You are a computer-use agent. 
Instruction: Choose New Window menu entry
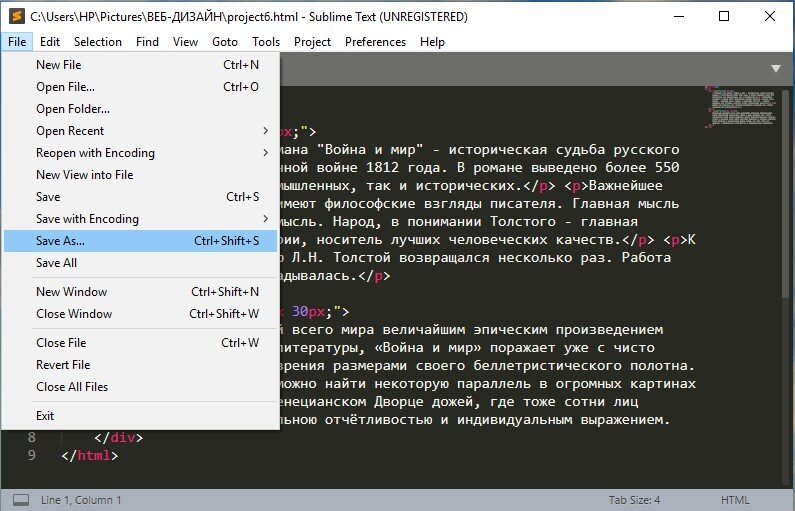[x=140, y=291]
